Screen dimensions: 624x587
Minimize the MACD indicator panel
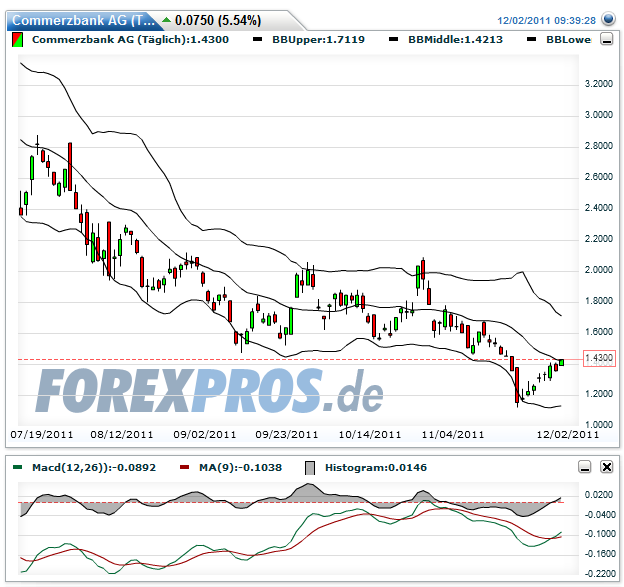click(x=584, y=467)
